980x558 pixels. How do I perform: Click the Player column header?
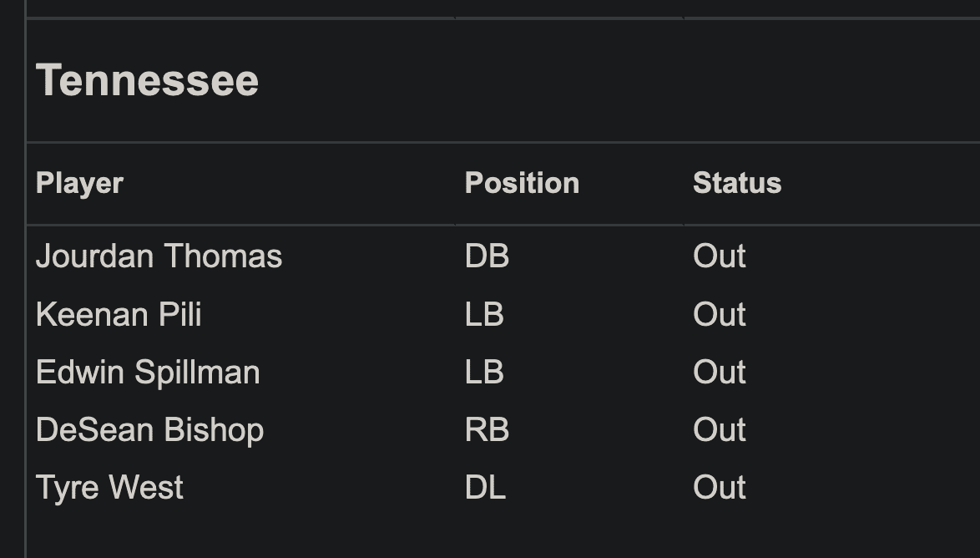79,183
